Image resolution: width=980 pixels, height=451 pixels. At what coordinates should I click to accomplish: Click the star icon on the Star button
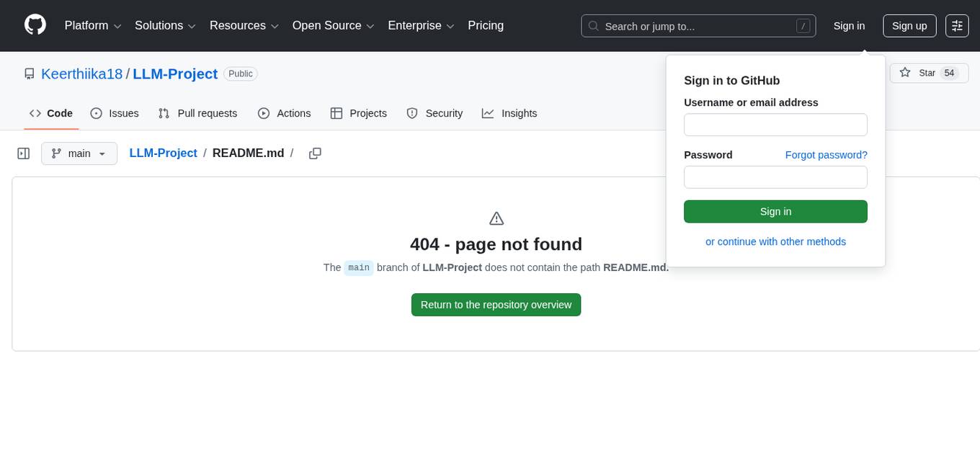coord(905,73)
